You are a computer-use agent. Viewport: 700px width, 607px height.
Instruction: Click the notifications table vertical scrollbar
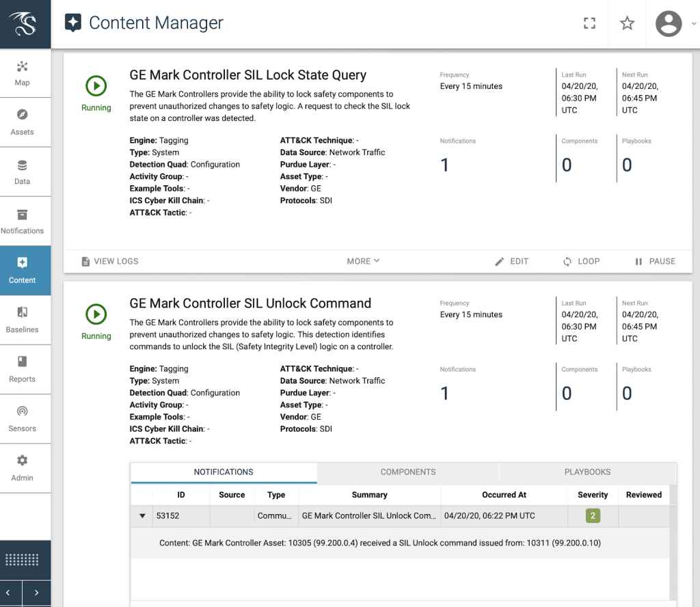(673, 542)
